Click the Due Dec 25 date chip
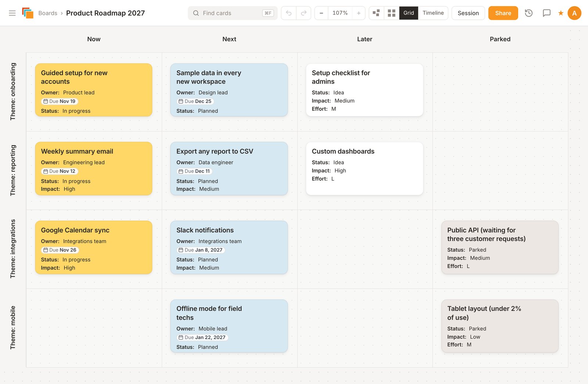This screenshot has width=588, height=384. click(x=195, y=101)
